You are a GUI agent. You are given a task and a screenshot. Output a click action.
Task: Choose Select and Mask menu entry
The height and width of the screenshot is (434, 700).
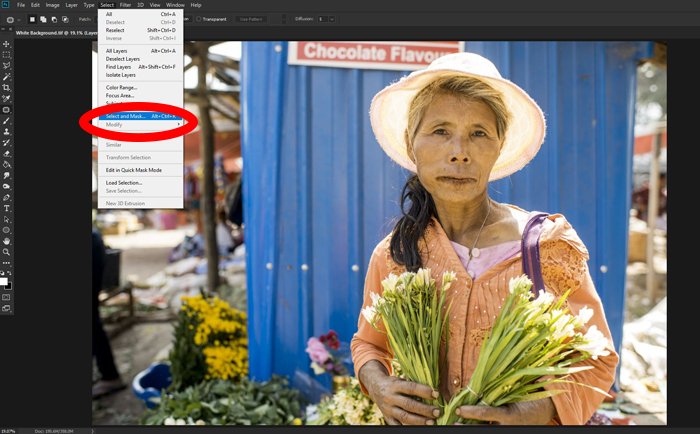[x=127, y=116]
